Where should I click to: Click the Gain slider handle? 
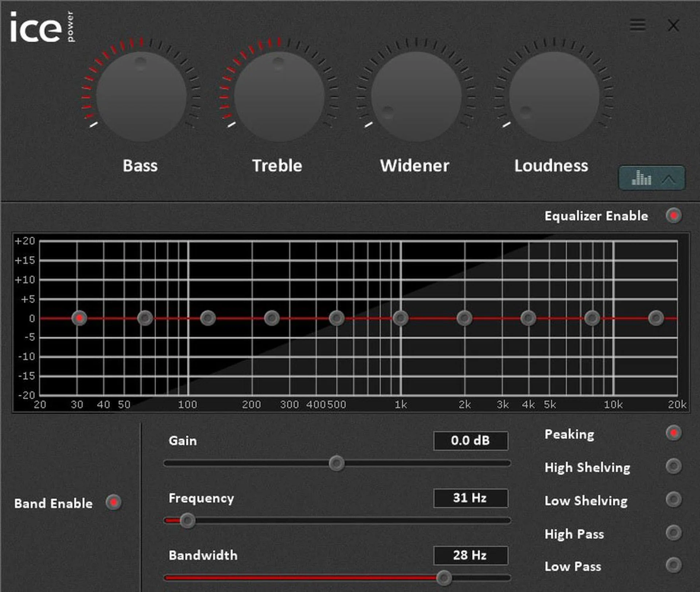[x=336, y=463]
